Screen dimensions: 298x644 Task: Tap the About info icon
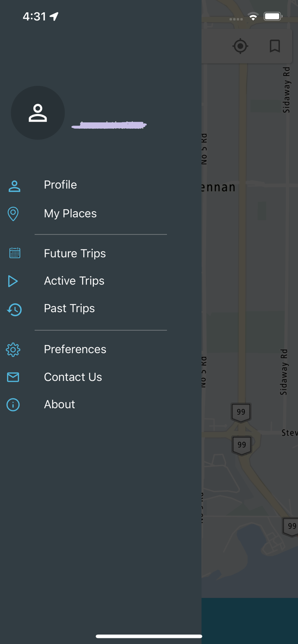(x=13, y=404)
